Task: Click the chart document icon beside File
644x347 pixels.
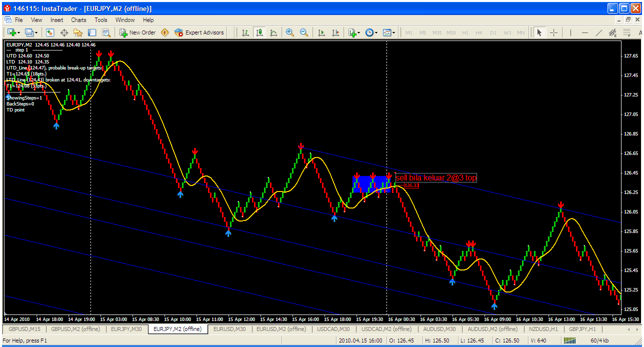Action: click(x=7, y=20)
